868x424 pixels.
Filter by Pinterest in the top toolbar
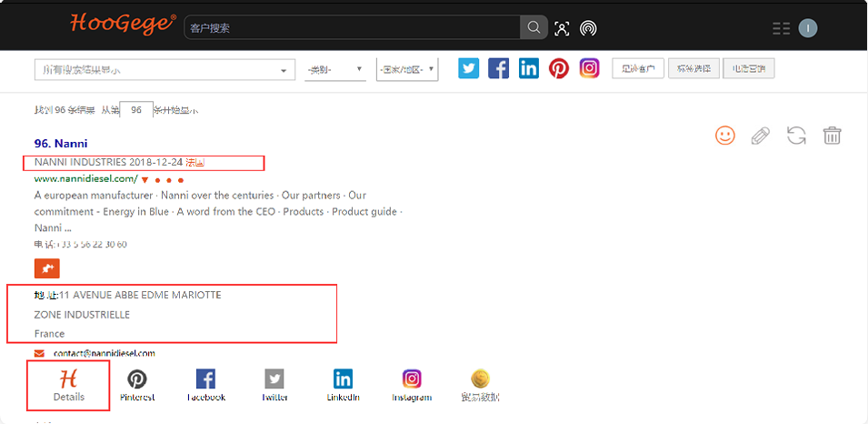click(559, 69)
